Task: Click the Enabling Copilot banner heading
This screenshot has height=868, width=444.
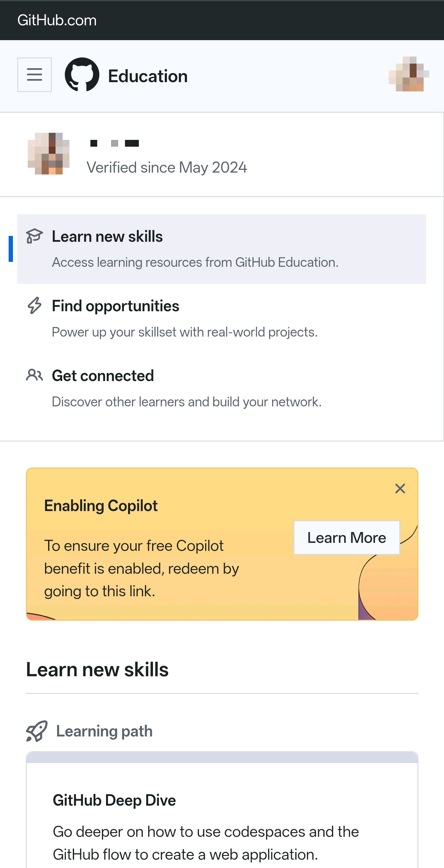Action: coord(101,506)
